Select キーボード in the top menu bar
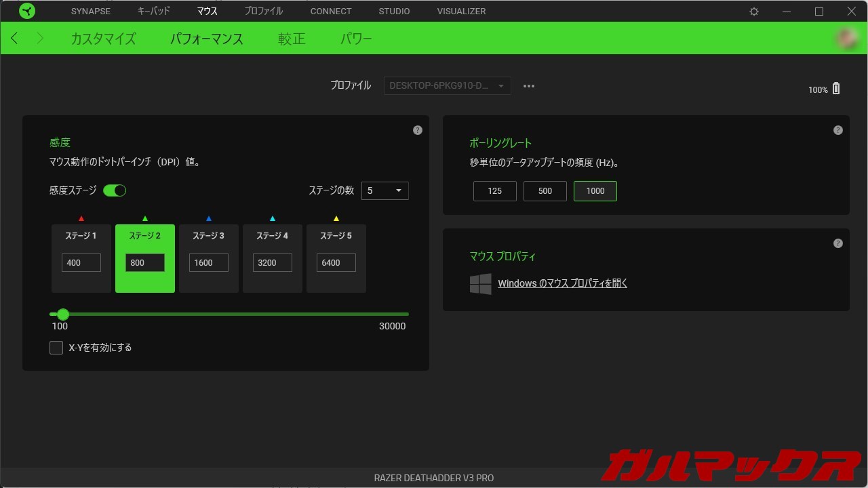This screenshot has width=868, height=488. click(x=152, y=11)
